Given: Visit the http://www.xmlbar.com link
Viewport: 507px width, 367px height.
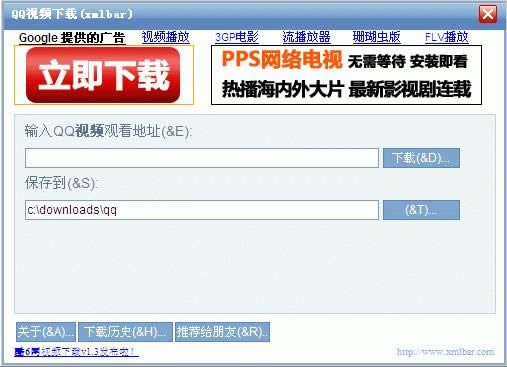Looking at the screenshot, I should tap(446, 352).
